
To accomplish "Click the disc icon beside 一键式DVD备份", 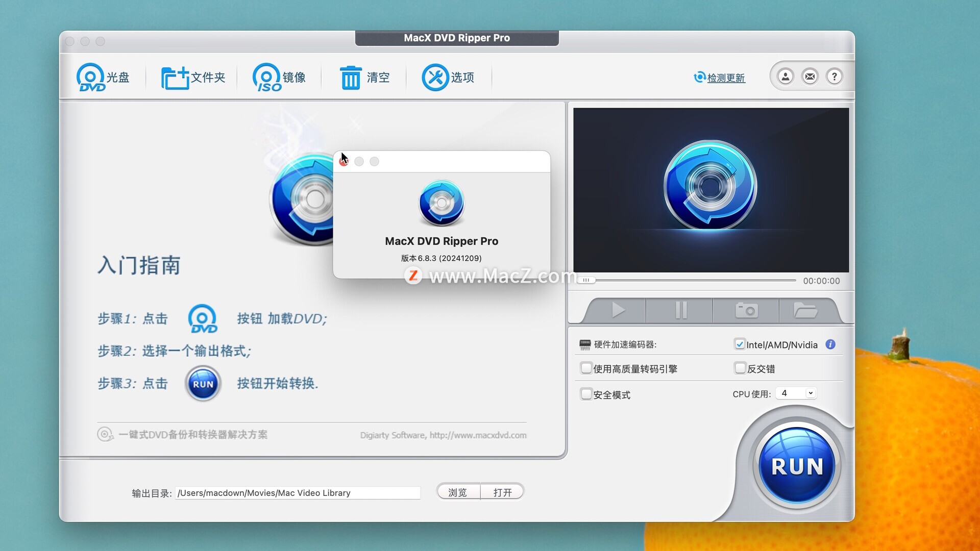I will (105, 435).
